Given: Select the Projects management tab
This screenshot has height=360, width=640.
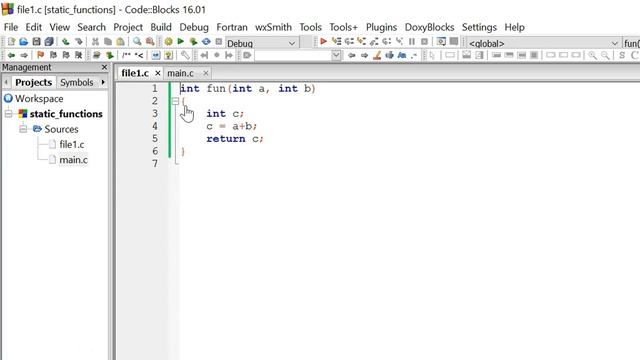Looking at the screenshot, I should (33, 82).
